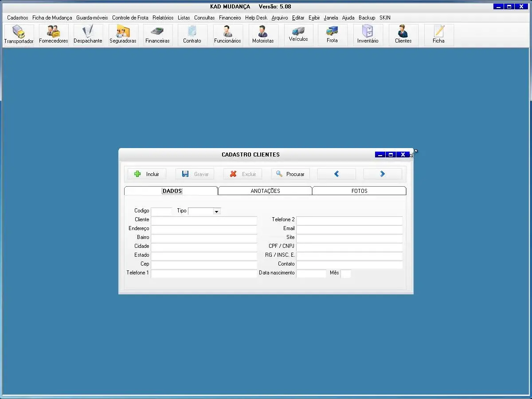The height and width of the screenshot is (399, 532).
Task: Maximize the Cadastro Clientes window
Action: pyautogui.click(x=391, y=155)
